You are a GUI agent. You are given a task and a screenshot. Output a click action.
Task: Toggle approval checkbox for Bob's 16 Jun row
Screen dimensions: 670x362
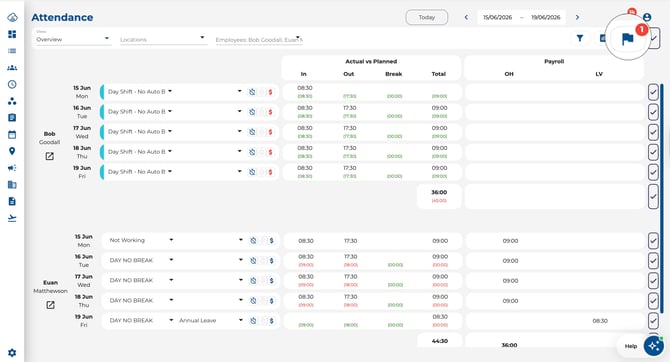pyautogui.click(x=653, y=112)
